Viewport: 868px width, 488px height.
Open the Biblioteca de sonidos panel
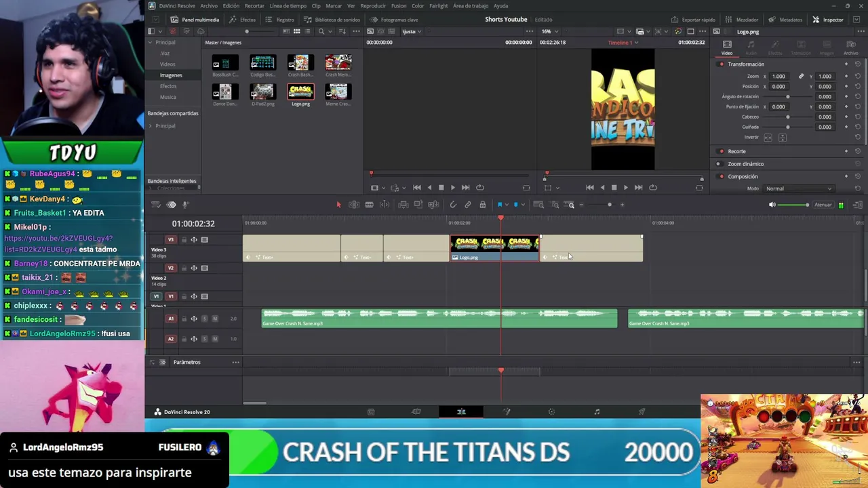click(333, 20)
